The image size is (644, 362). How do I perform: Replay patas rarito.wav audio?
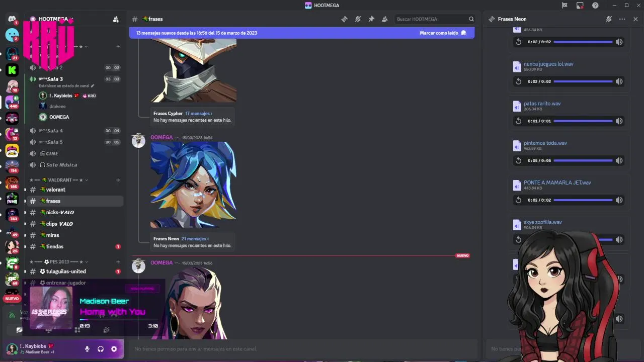519,121
